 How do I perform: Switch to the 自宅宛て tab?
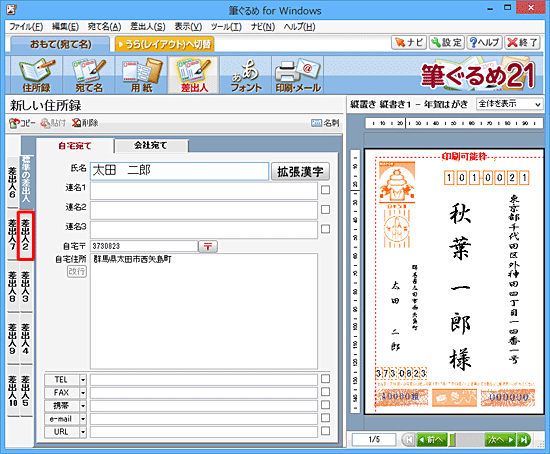(75, 146)
